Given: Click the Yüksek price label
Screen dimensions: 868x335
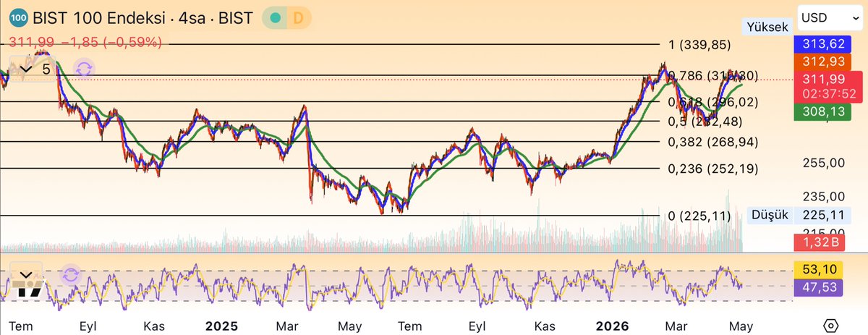Looking at the screenshot, I should click(766, 27).
